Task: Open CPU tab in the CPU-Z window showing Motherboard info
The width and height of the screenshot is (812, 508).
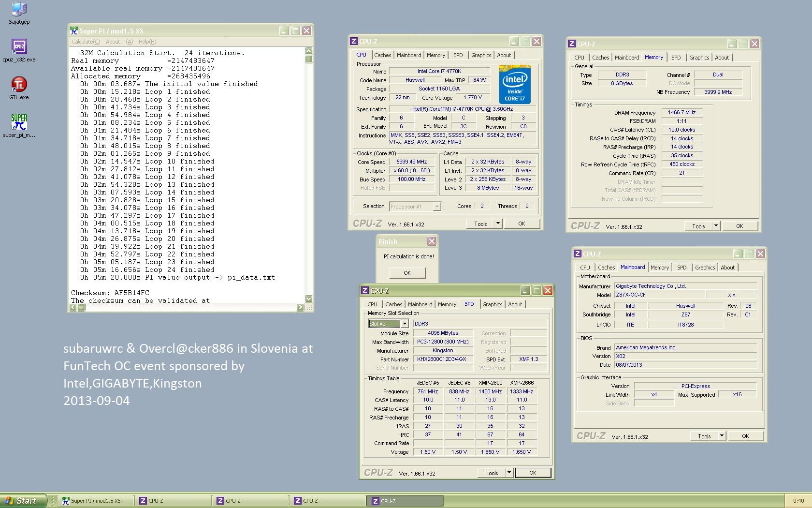Action: pos(585,268)
